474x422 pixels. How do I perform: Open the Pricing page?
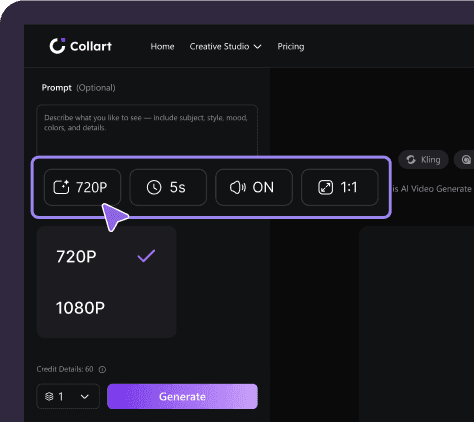[x=291, y=46]
